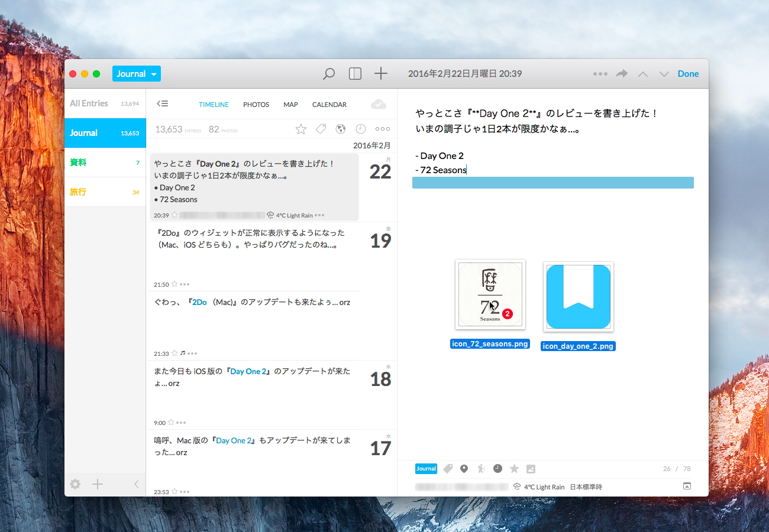769x532 pixels.
Task: Select the 資料 journal in the sidebar
Action: coord(105,163)
